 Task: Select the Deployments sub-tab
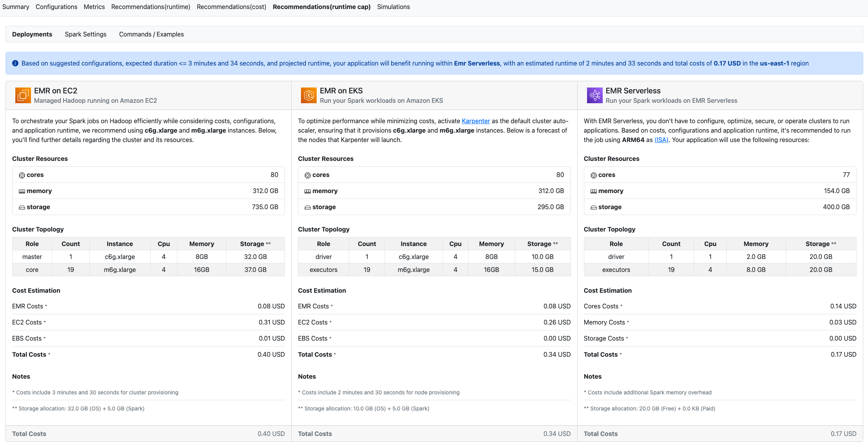pos(32,34)
